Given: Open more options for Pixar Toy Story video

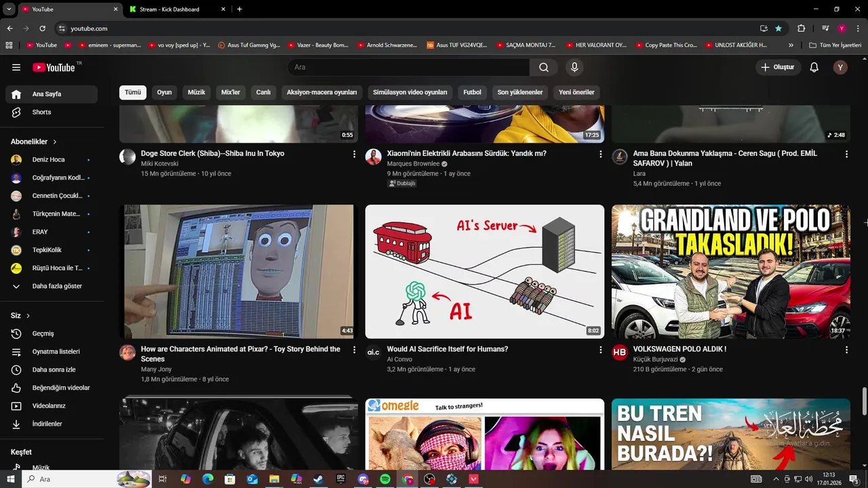Looking at the screenshot, I should (x=354, y=350).
